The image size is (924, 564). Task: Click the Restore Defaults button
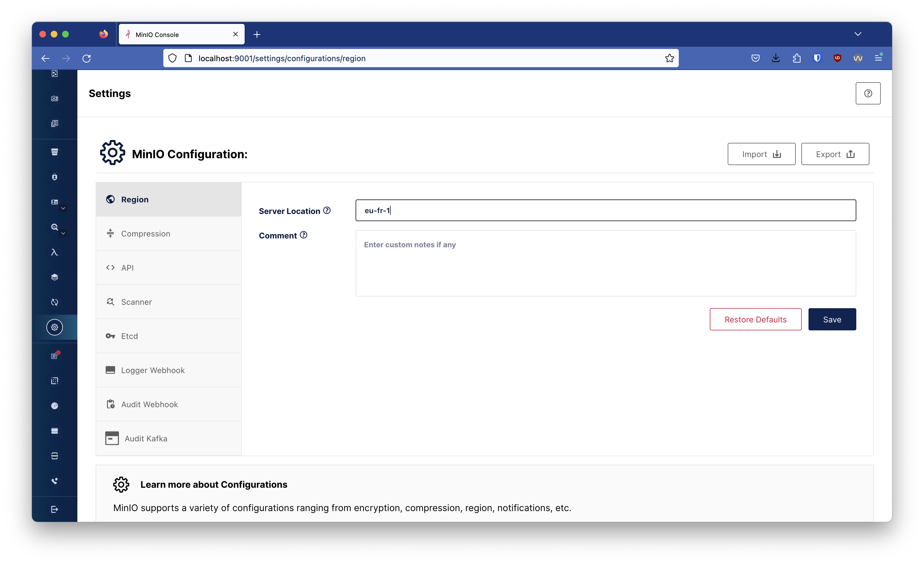pyautogui.click(x=755, y=319)
